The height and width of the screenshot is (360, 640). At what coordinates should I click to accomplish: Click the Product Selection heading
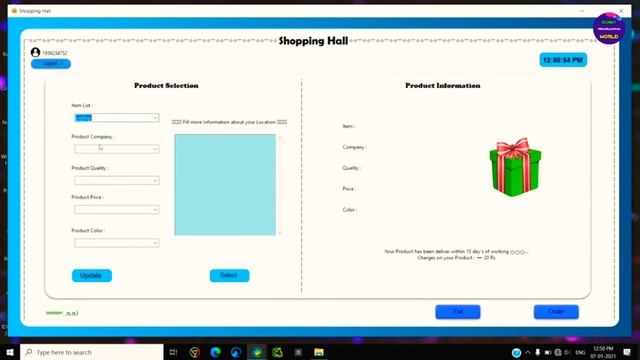[166, 86]
